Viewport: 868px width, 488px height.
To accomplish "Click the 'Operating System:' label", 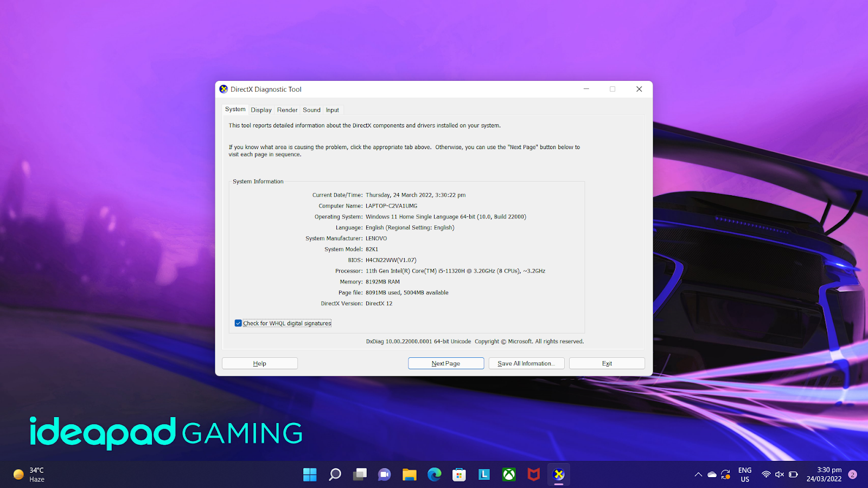I will pos(339,217).
